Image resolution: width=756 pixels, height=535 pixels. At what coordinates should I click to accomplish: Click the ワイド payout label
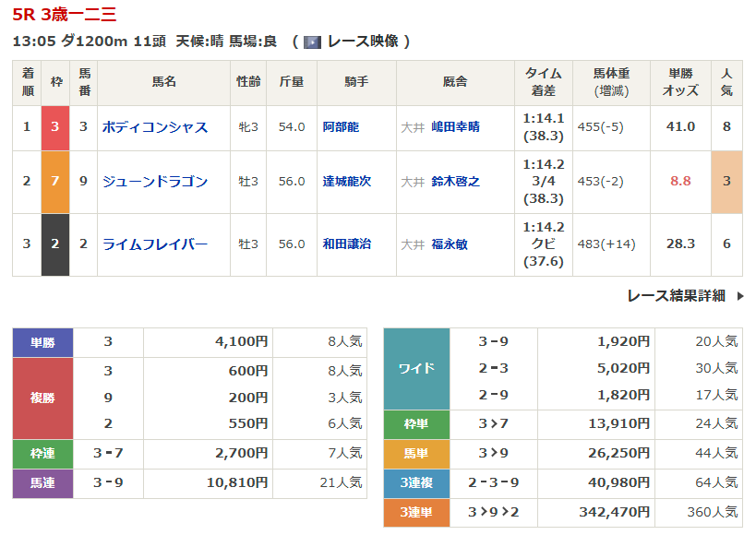416,369
